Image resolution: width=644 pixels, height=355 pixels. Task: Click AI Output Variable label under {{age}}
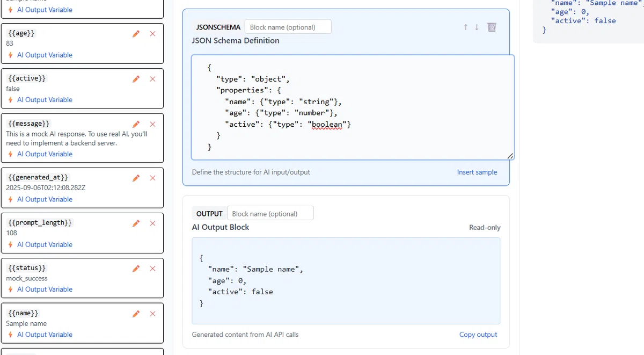click(45, 55)
